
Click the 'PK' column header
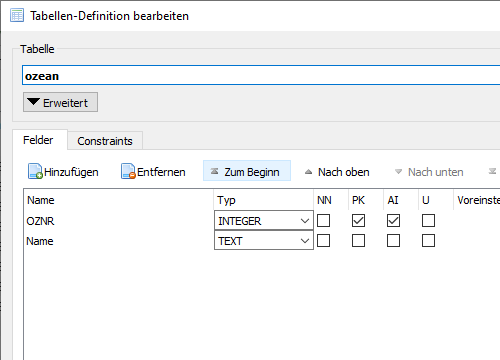click(366, 200)
